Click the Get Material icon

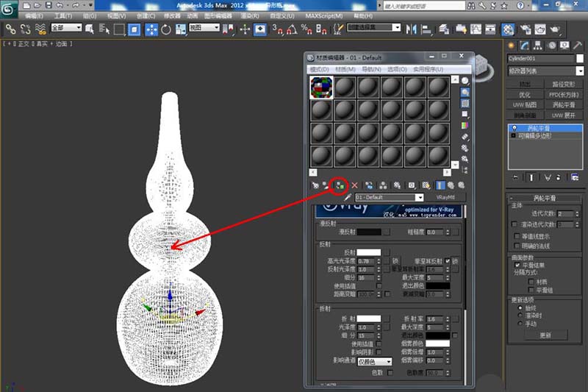click(315, 185)
